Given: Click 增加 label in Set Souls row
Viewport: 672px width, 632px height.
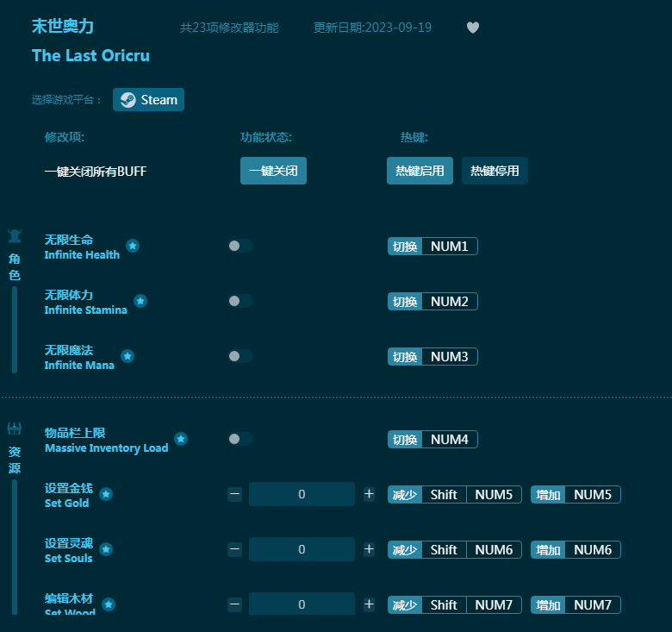Looking at the screenshot, I should (x=548, y=550).
